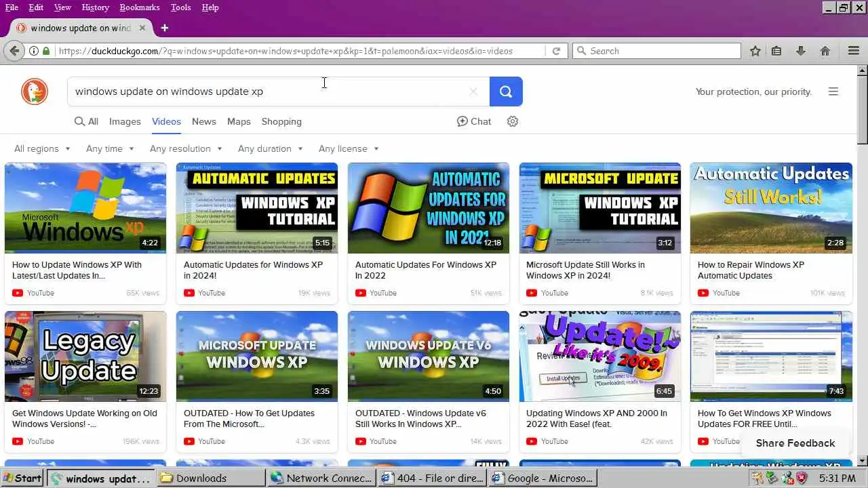This screenshot has width=868, height=488.
Task: Open 'Automatic Updates For Windows XP In 2022' title
Action: point(426,270)
